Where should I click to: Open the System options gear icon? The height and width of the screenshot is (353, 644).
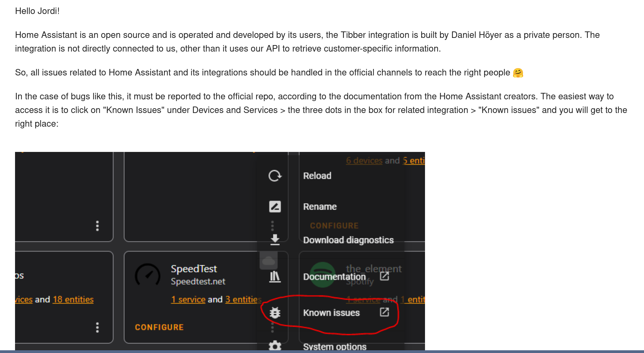pos(275,346)
